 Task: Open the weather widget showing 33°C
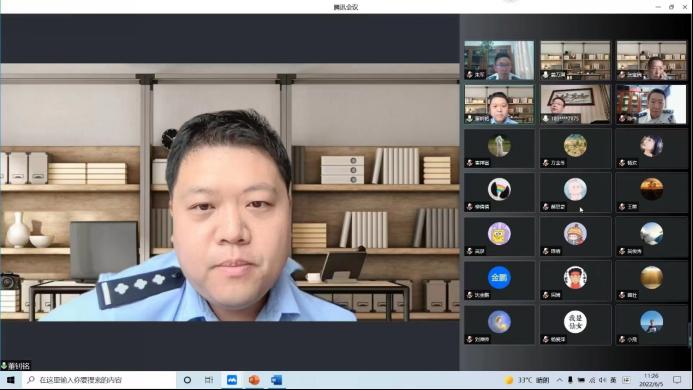pos(527,380)
